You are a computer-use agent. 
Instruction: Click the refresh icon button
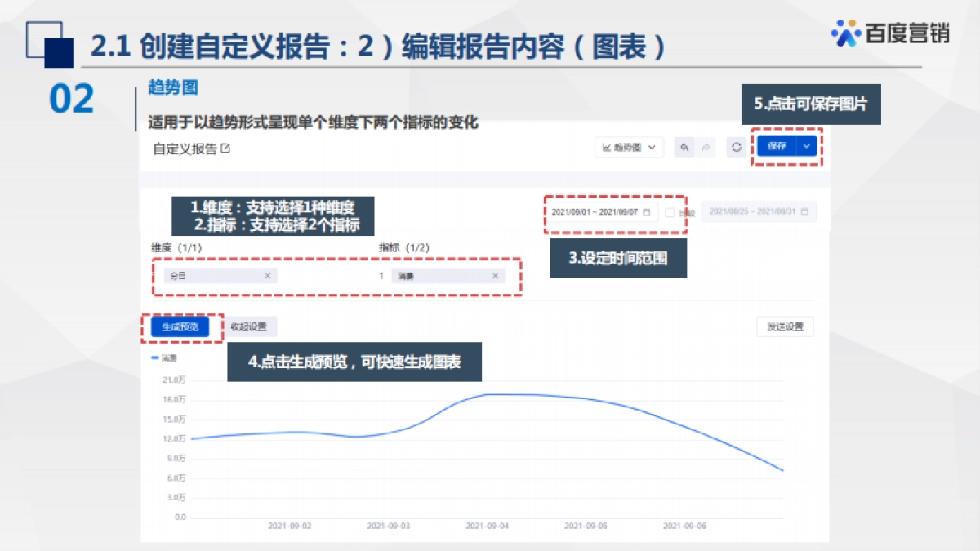pos(736,148)
